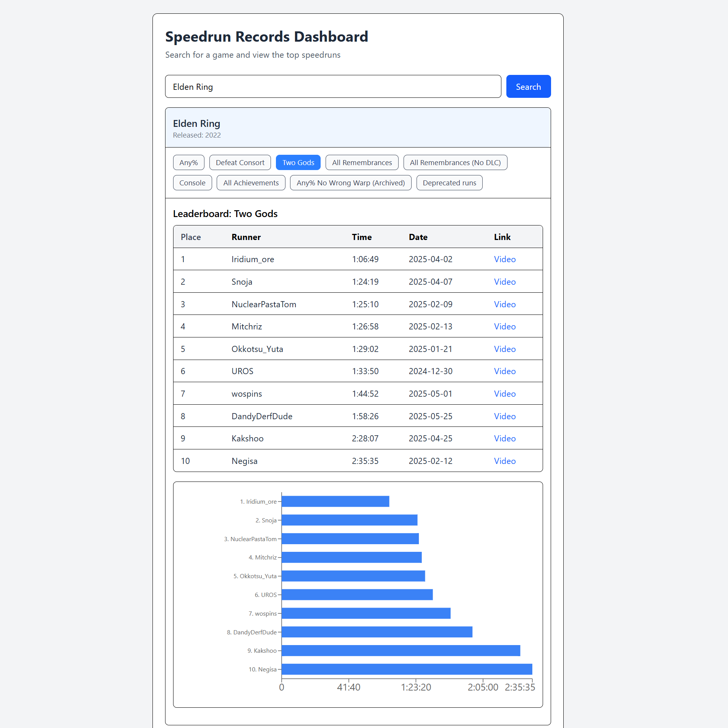Screen dimensions: 728x728
Task: Open DandyDerfDude's Video link
Action: [505, 416]
